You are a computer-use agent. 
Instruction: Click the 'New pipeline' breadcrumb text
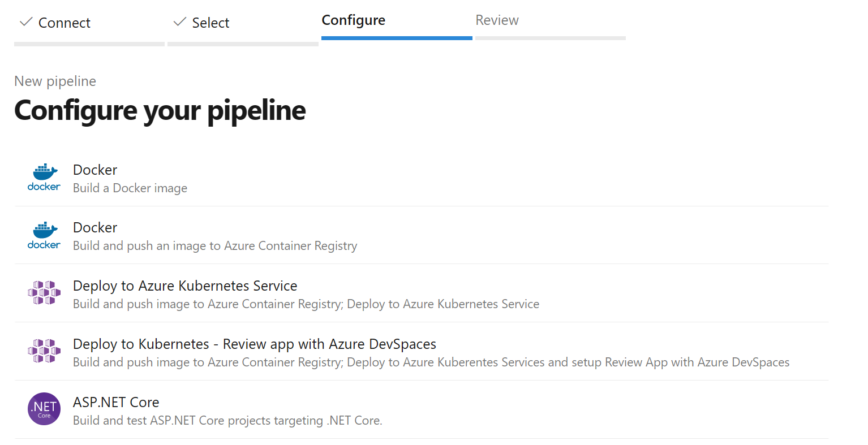click(55, 81)
